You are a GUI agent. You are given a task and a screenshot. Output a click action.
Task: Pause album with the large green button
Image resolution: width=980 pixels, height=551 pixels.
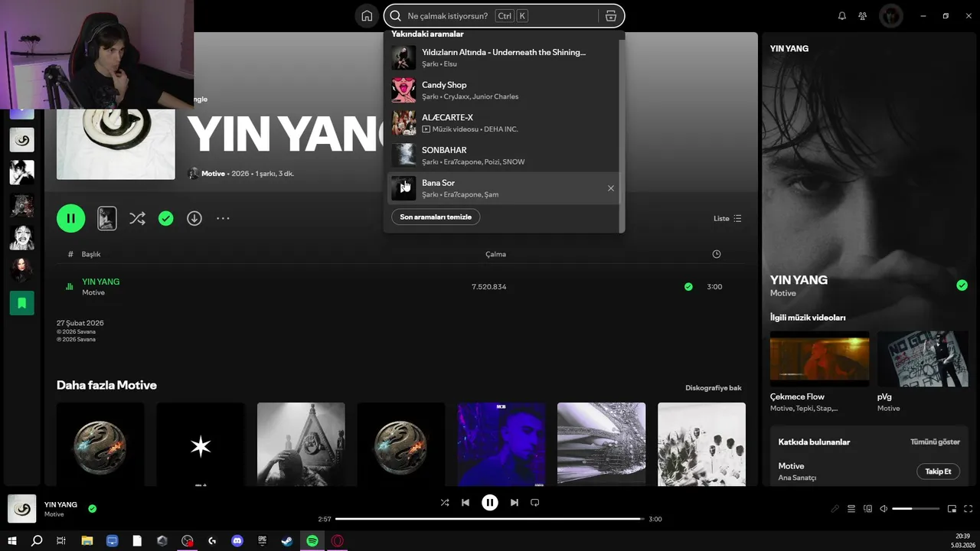click(70, 218)
